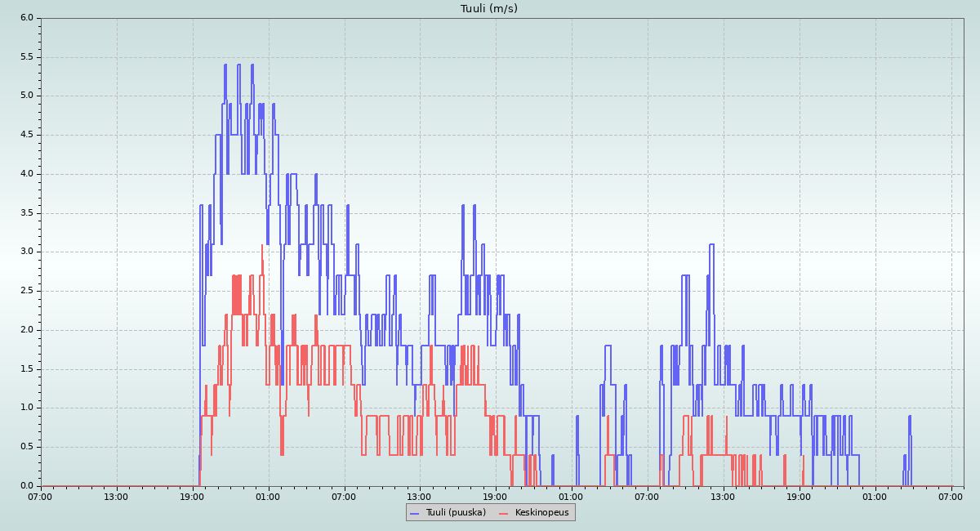Click the blue line swatch in legend
The width and height of the screenshot is (980, 531).
pyautogui.click(x=415, y=513)
